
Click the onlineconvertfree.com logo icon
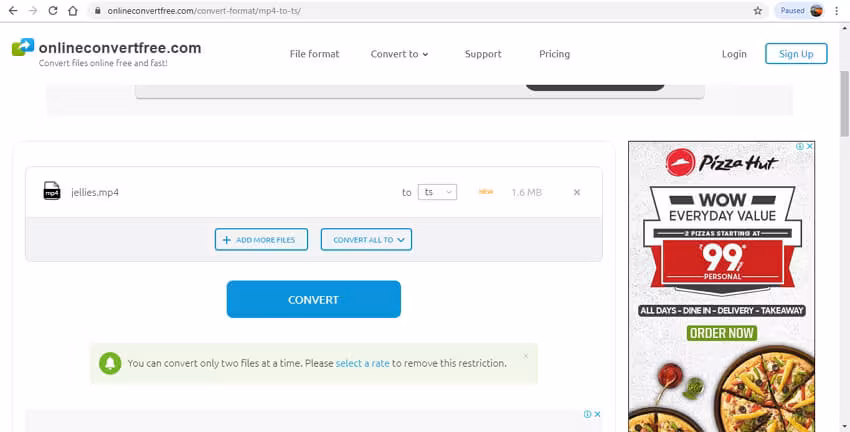(x=23, y=47)
